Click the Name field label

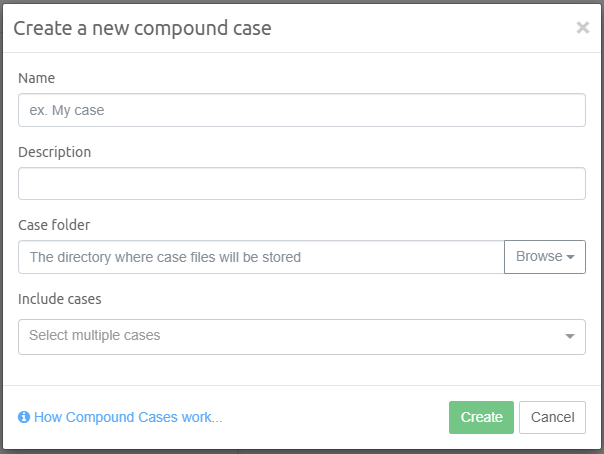point(36,78)
